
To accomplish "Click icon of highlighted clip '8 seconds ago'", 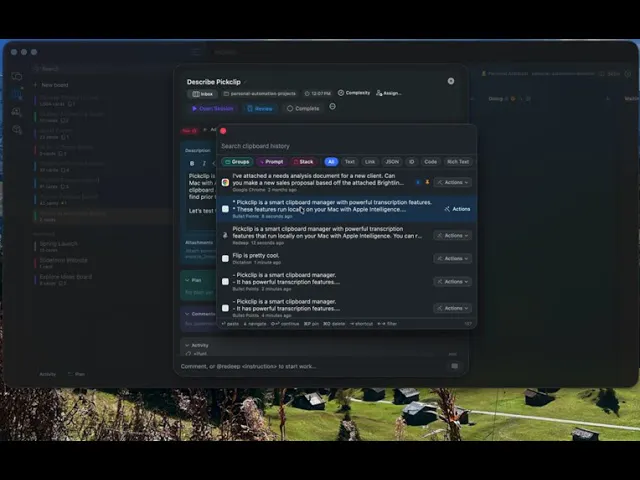I will 225,209.
